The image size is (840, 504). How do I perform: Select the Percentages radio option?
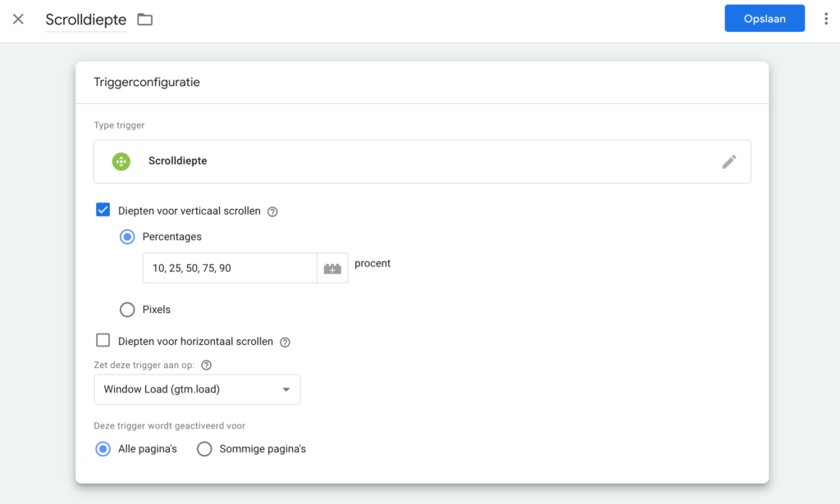(x=127, y=237)
